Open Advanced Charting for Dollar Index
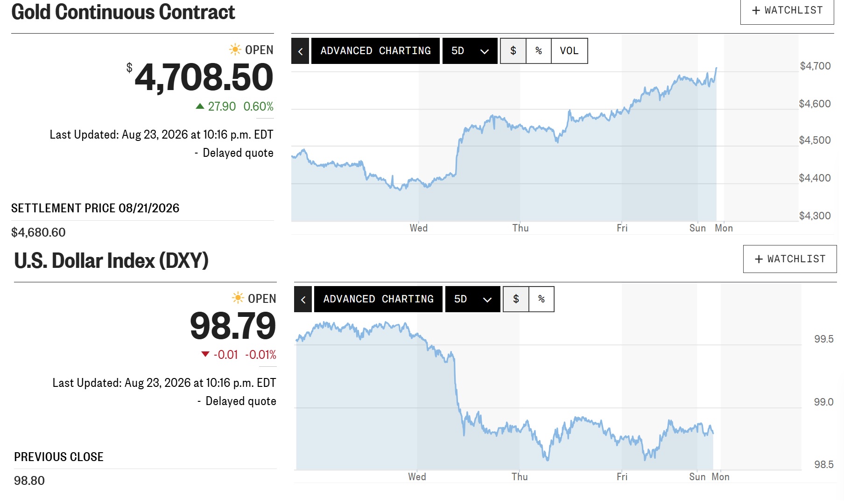844x504 pixels. tap(378, 299)
